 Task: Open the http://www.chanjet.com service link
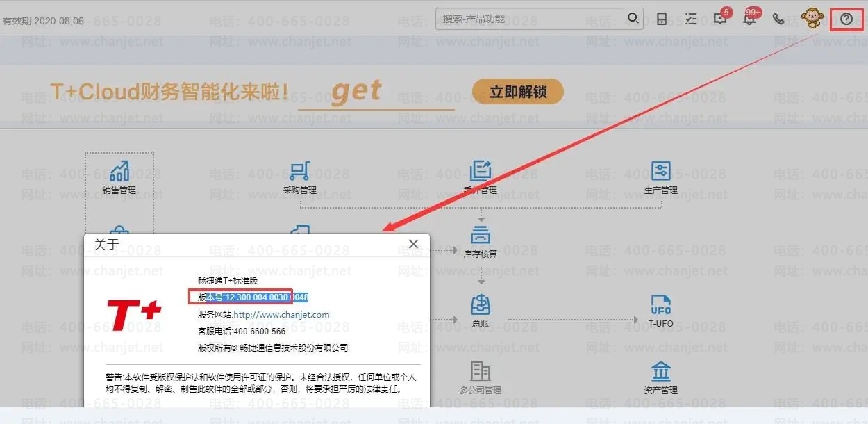coord(281,314)
